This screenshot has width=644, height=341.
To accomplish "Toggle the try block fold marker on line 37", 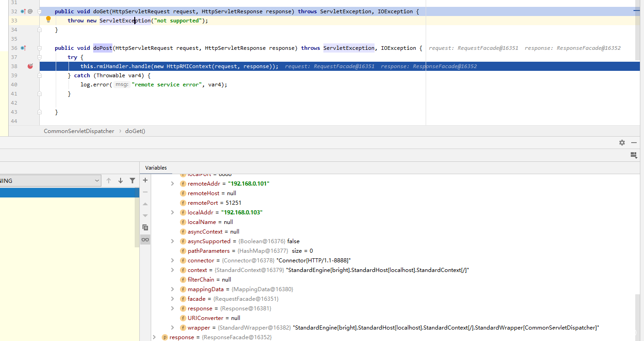I will pos(40,57).
